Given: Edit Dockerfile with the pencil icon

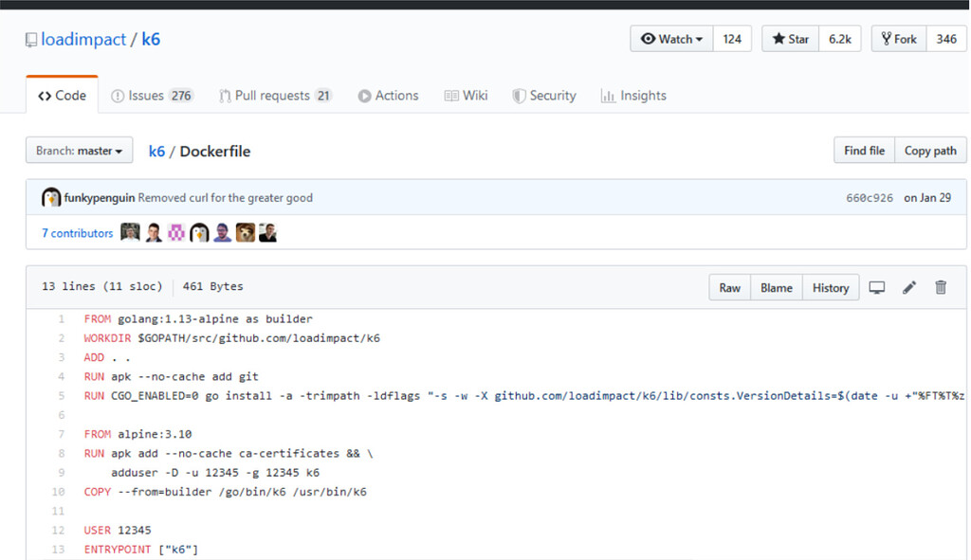Looking at the screenshot, I should (908, 288).
